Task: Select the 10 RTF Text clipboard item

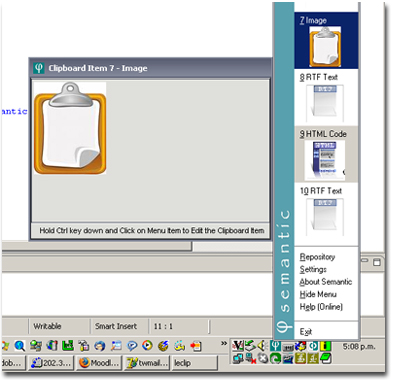Action: pyautogui.click(x=326, y=211)
